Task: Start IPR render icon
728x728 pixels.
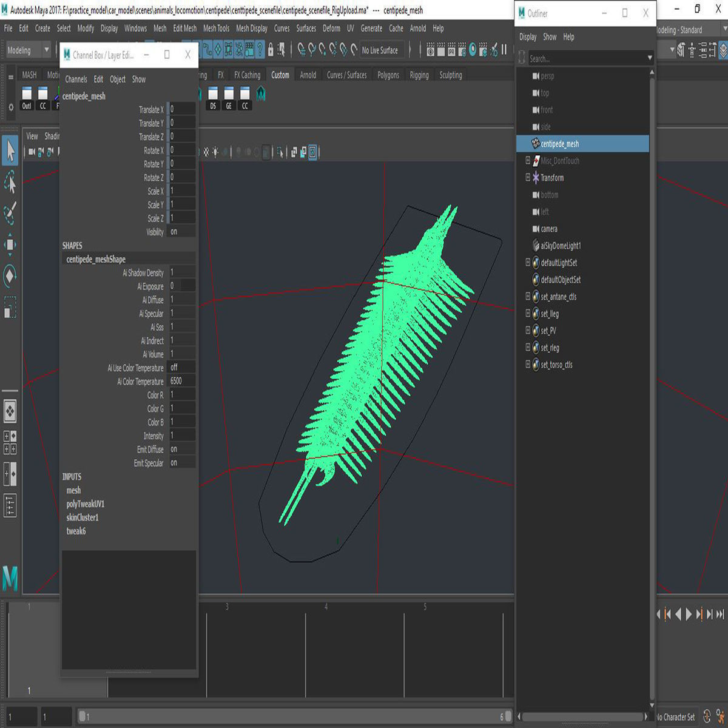Action: pos(451,50)
